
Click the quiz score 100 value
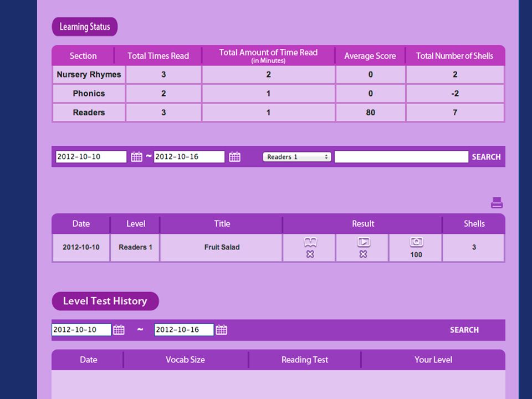[x=416, y=255]
